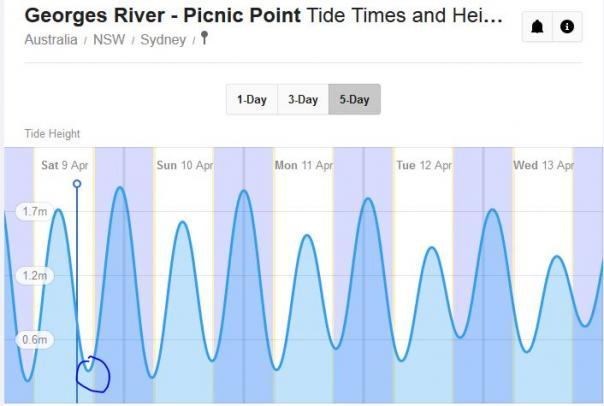This screenshot has width=604, height=406.
Task: Click the 1.7m tide height label
Action: pos(33,212)
